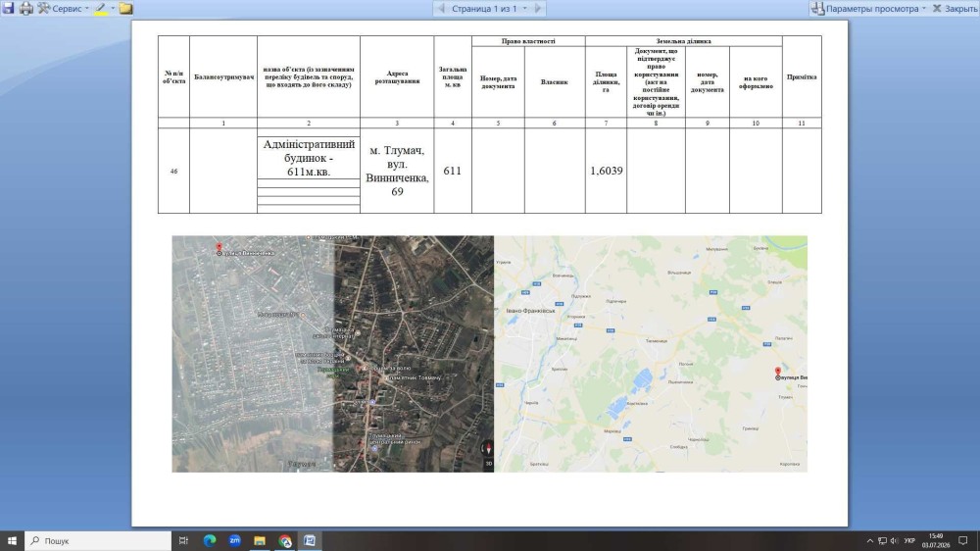Click the row number cell '46'
This screenshot has height=551, width=980.
coord(173,171)
